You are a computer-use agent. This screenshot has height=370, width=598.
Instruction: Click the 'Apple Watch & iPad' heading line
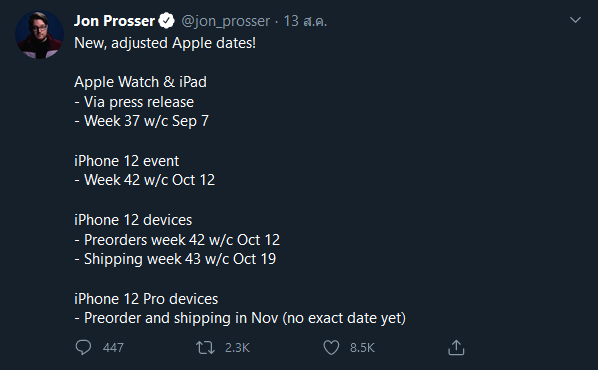[140, 82]
